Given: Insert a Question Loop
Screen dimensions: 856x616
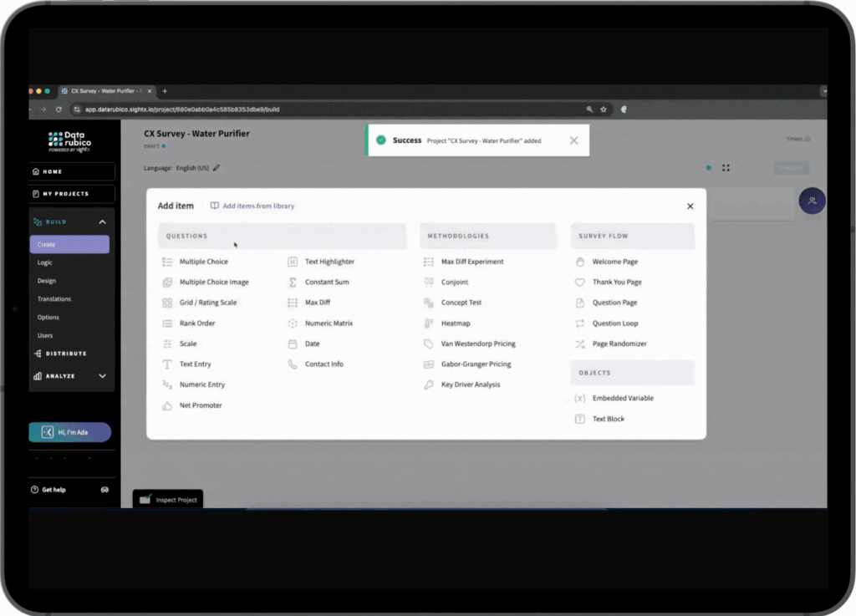Looking at the screenshot, I should 614,323.
